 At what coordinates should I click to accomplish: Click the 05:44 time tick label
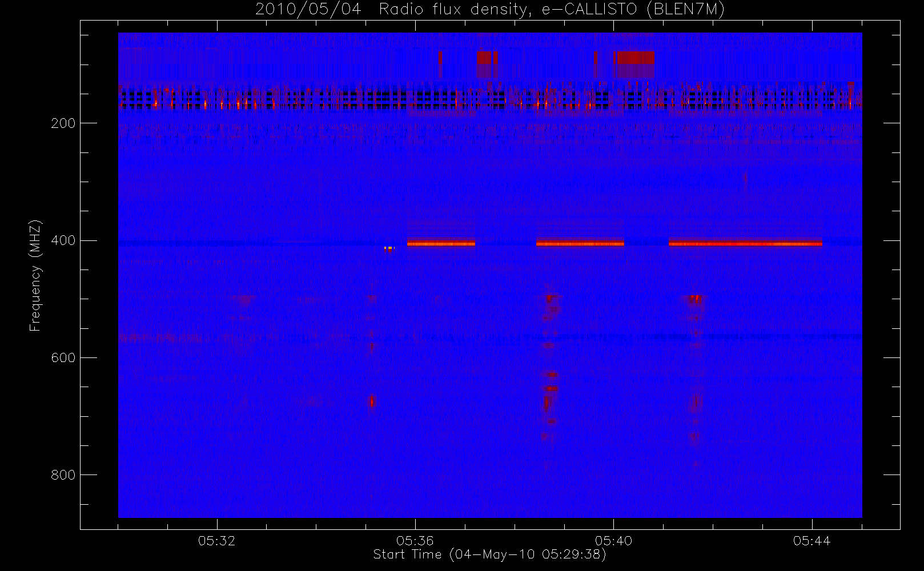[x=811, y=541]
